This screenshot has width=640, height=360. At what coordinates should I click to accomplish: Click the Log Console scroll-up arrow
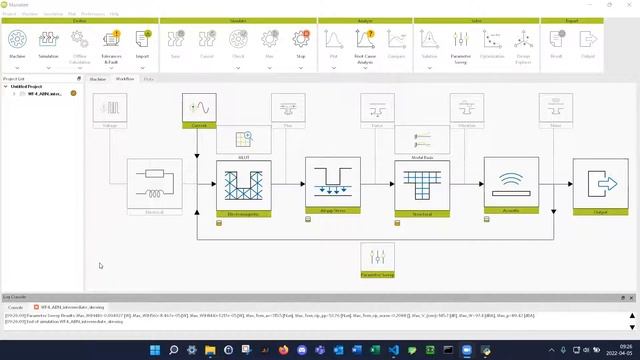coord(632,316)
